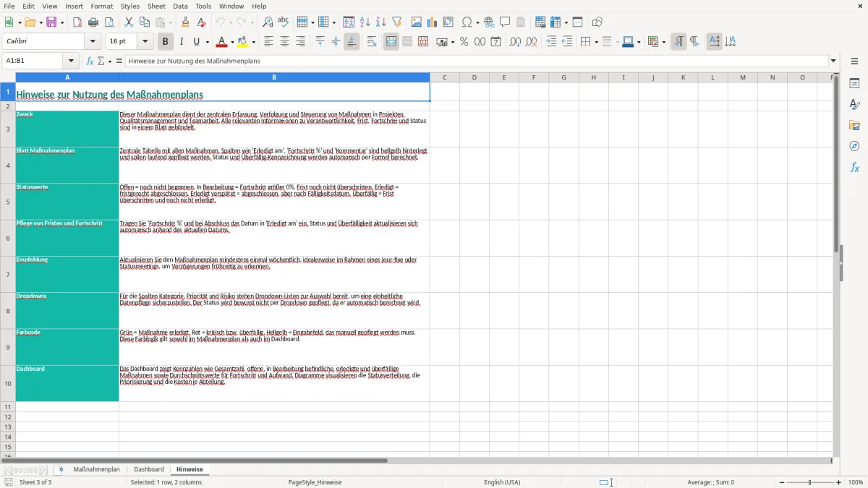
Task: Adjust the zoom slider
Action: click(810, 482)
